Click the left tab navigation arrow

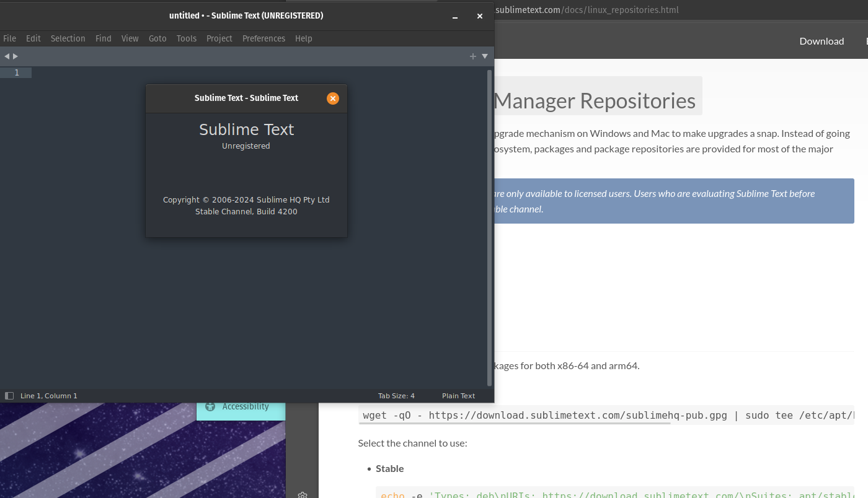tap(7, 56)
